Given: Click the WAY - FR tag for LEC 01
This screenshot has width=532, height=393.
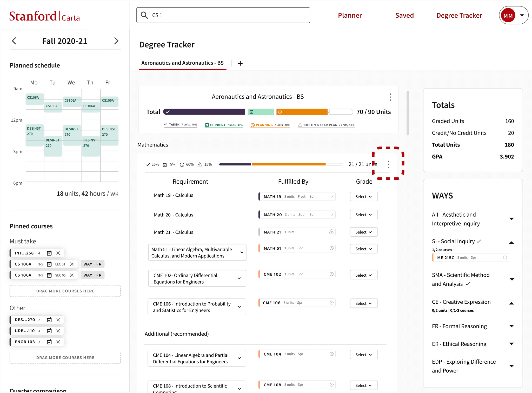Looking at the screenshot, I should 92,264.
